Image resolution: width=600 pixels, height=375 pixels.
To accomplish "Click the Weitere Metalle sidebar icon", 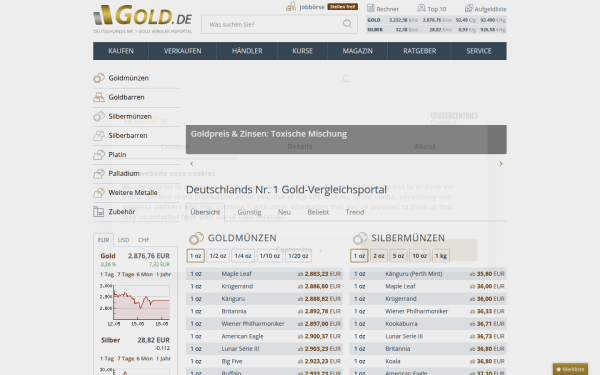I will point(99,192).
